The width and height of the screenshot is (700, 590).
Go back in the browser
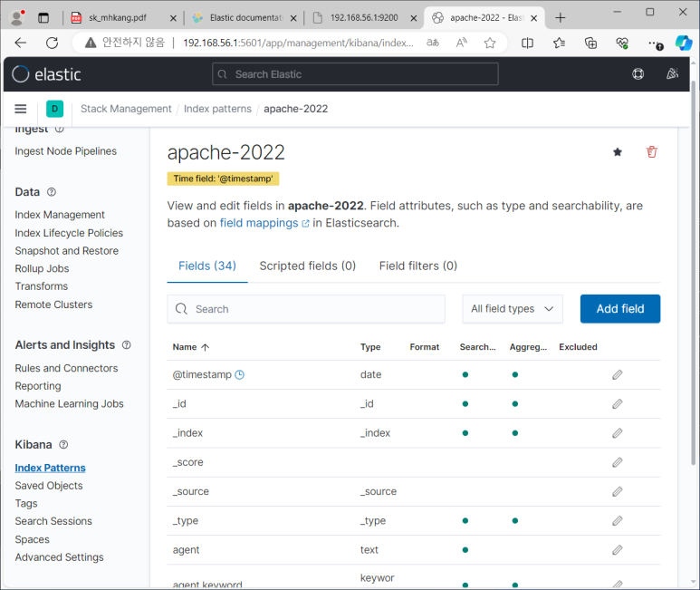click(21, 43)
